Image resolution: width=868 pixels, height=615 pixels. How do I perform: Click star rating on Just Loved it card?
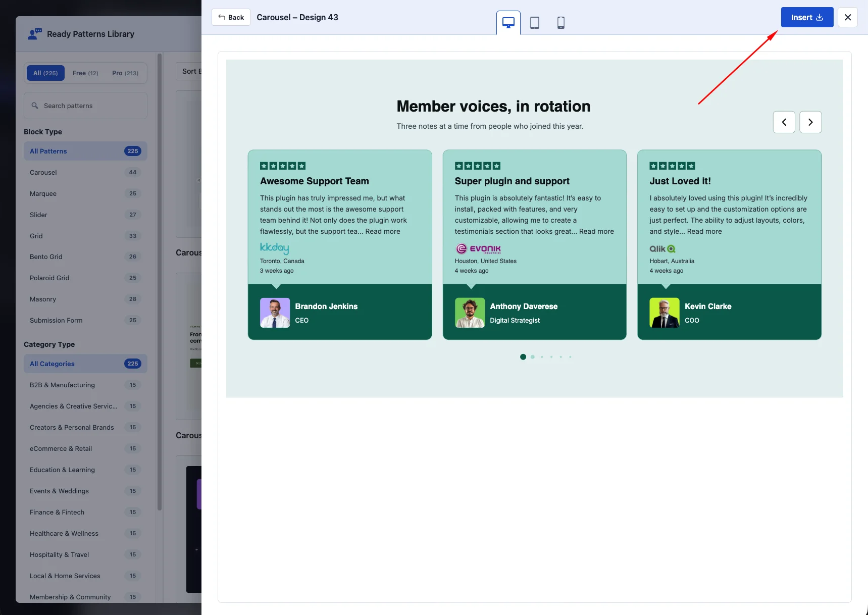pyautogui.click(x=673, y=166)
